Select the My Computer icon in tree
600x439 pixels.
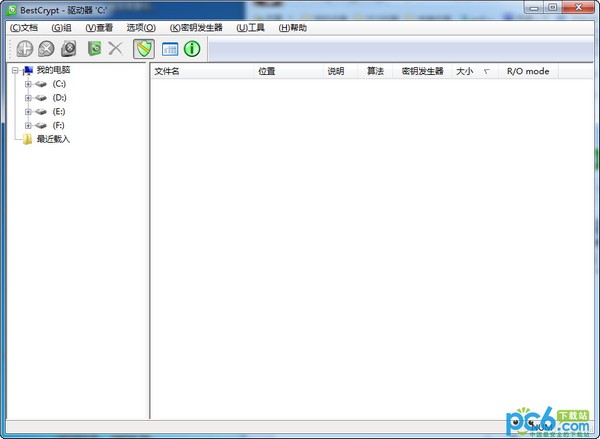click(28, 70)
